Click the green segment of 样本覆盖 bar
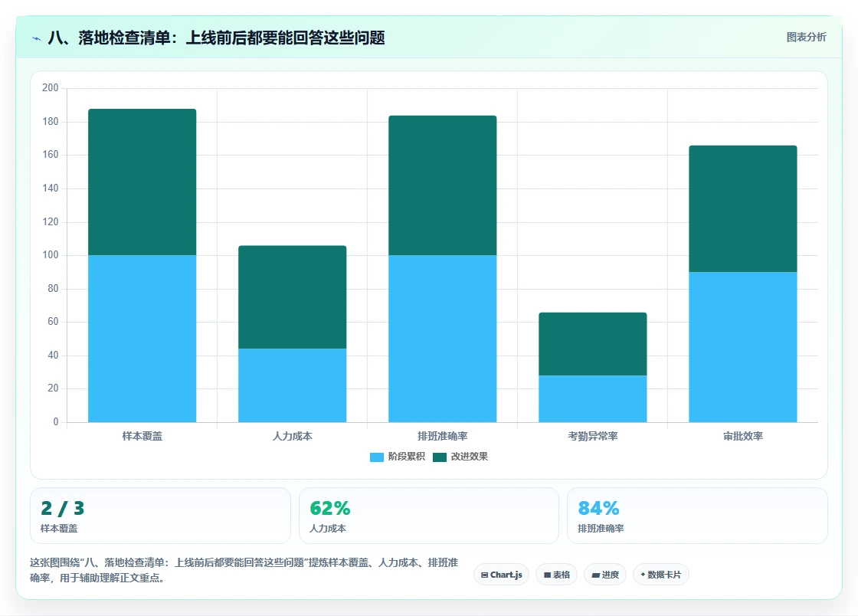 tap(142, 182)
